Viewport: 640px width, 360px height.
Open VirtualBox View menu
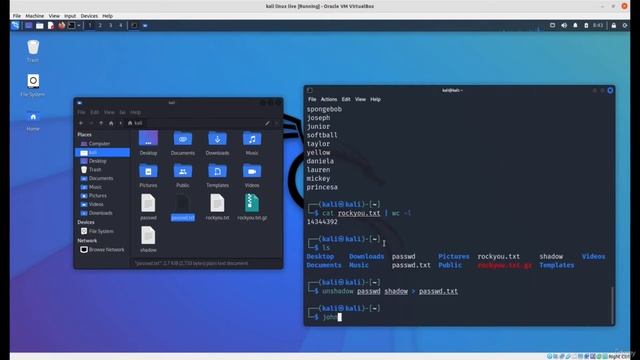click(54, 16)
